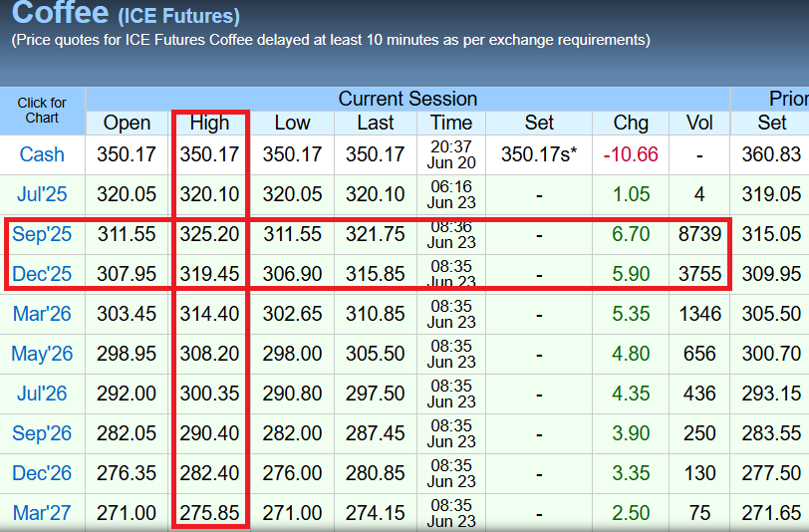
Task: Click the Low column header
Action: 292,123
